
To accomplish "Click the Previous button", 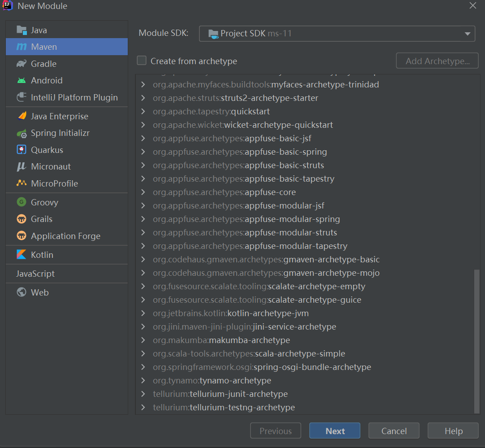I will tap(276, 431).
